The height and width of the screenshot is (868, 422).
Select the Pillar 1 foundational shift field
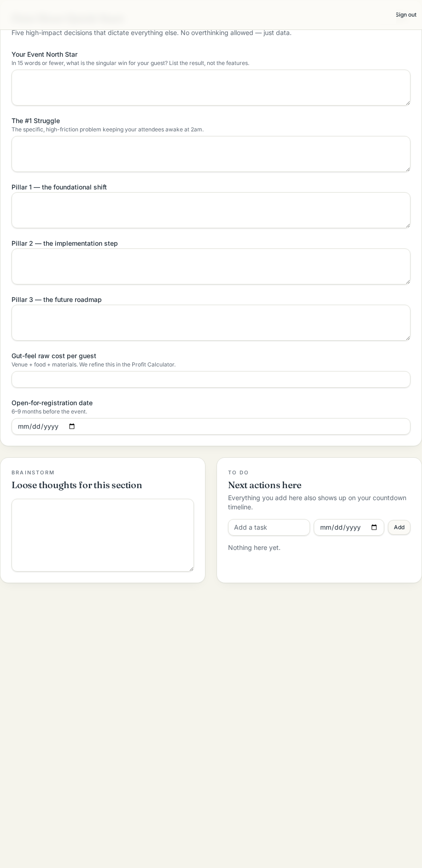pos(211,210)
